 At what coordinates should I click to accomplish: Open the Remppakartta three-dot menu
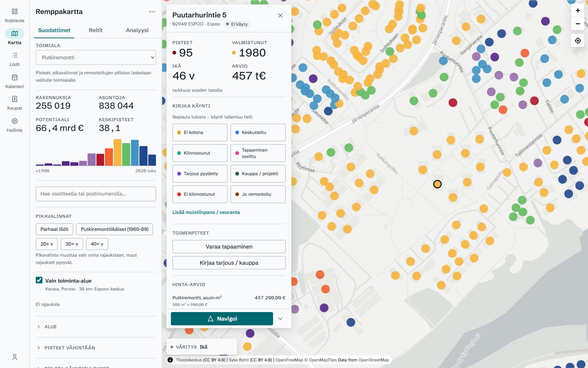pyautogui.click(x=152, y=12)
